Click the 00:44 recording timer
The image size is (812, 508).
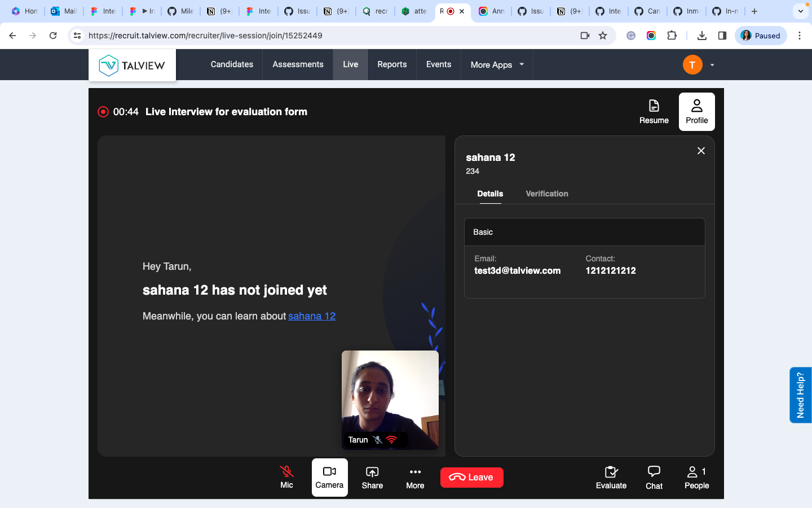click(126, 112)
